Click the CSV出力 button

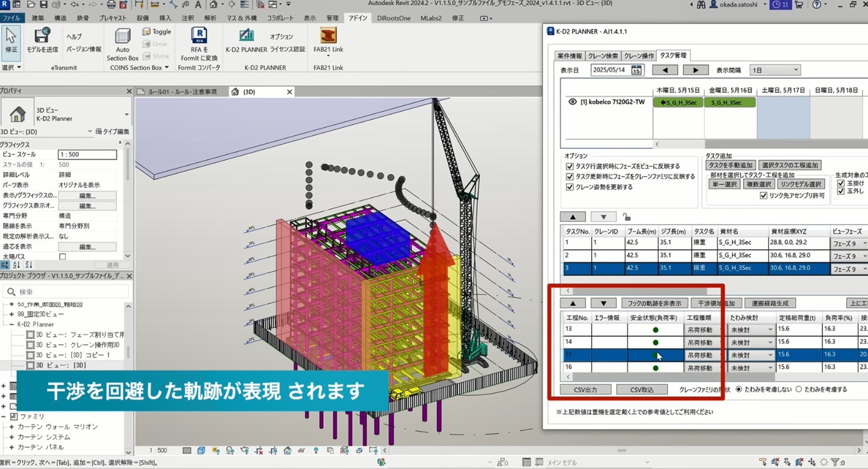click(585, 390)
